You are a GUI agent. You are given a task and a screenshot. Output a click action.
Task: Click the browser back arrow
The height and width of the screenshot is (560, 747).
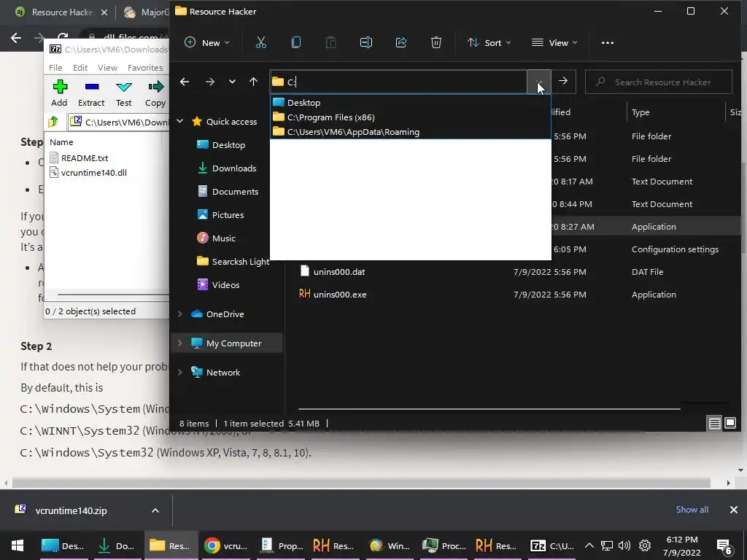[16, 38]
